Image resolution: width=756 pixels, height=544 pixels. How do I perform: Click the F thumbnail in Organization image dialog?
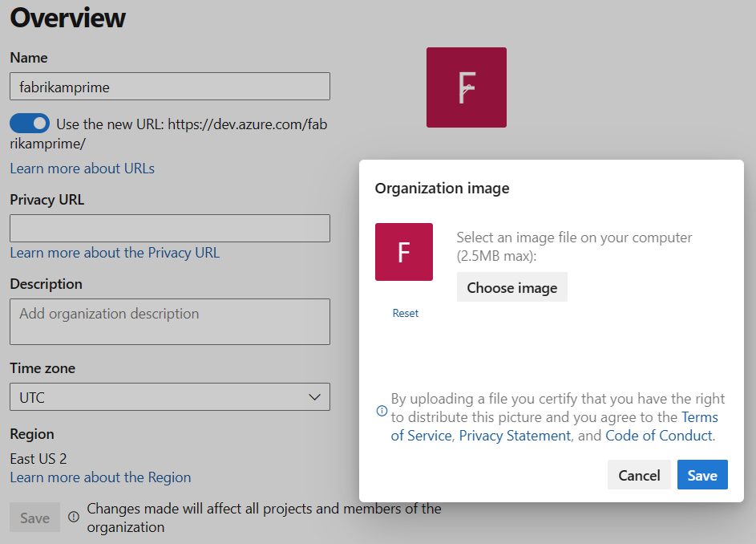point(404,252)
